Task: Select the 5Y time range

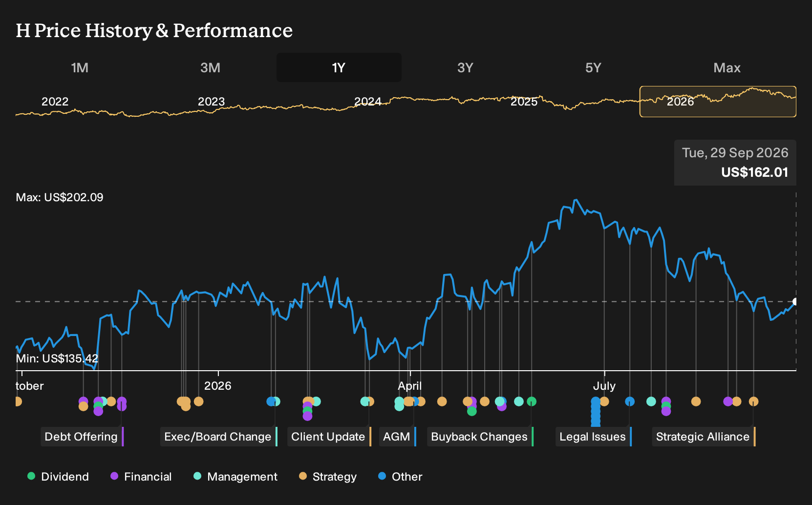Action: (593, 67)
